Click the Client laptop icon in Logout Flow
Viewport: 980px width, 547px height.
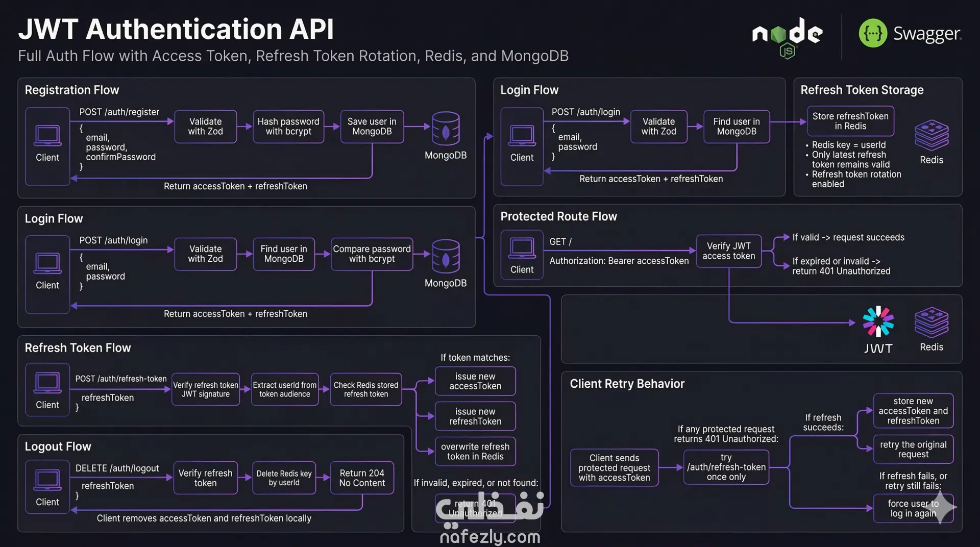(x=47, y=480)
